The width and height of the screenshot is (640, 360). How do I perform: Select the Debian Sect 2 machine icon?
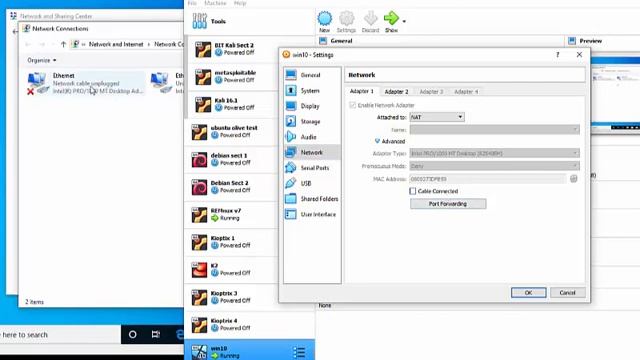(x=199, y=187)
